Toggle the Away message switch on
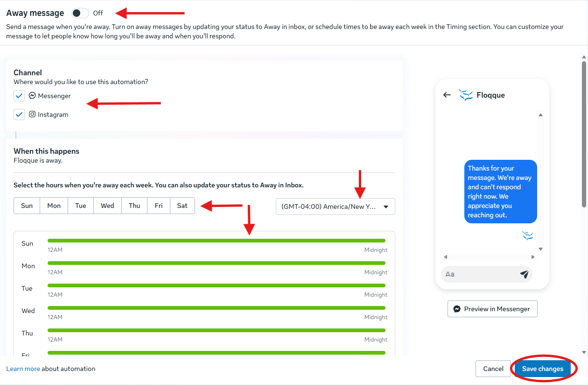The image size is (588, 385). click(80, 13)
